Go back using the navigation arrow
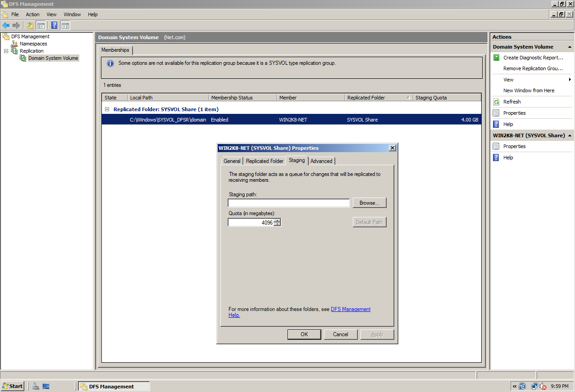Viewport: 575px width, 392px height. point(6,25)
